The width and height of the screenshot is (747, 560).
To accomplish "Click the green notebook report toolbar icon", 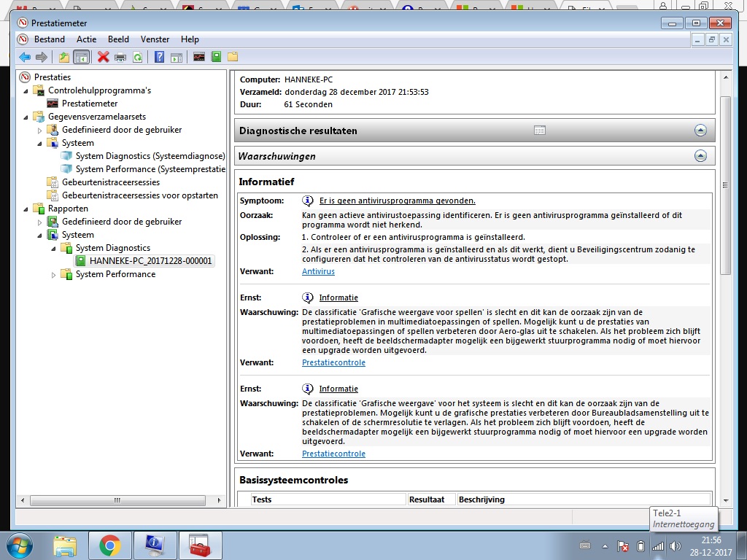I will click(216, 57).
